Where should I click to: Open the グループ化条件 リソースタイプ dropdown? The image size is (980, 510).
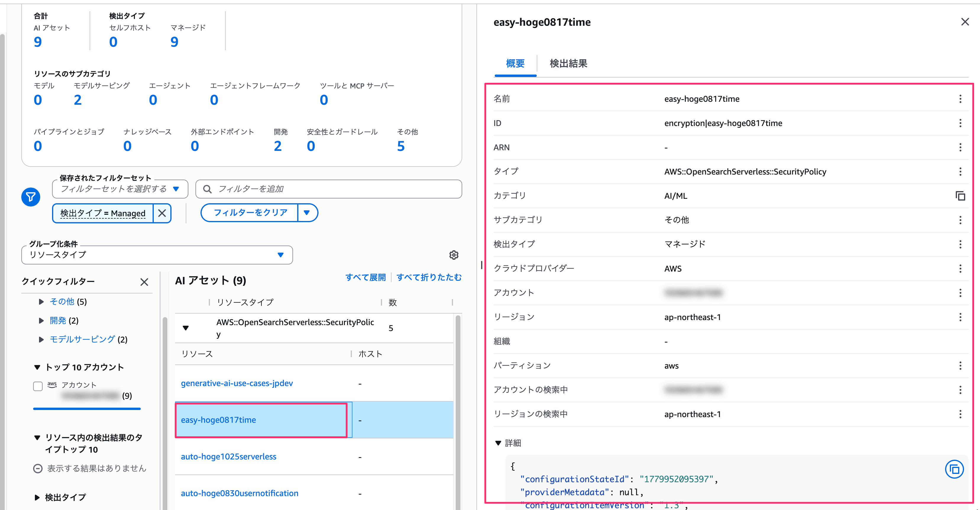point(157,255)
